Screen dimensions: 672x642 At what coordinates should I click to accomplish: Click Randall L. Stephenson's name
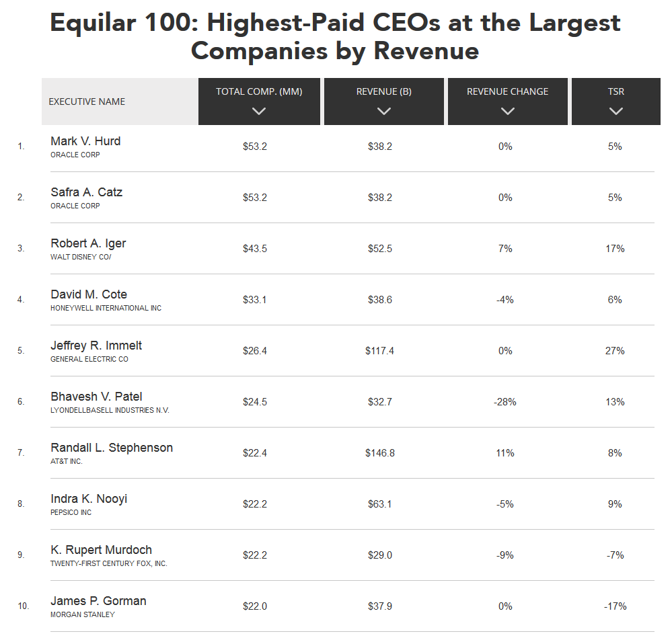[x=112, y=448]
